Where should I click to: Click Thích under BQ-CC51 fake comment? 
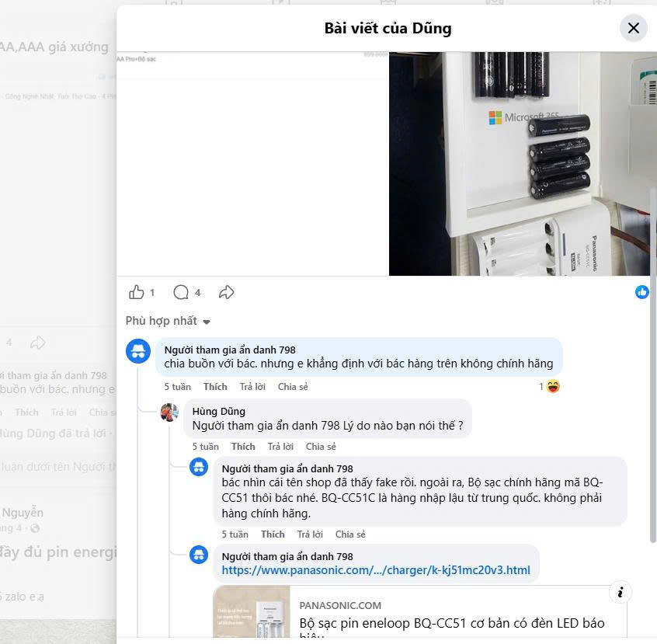tap(273, 534)
